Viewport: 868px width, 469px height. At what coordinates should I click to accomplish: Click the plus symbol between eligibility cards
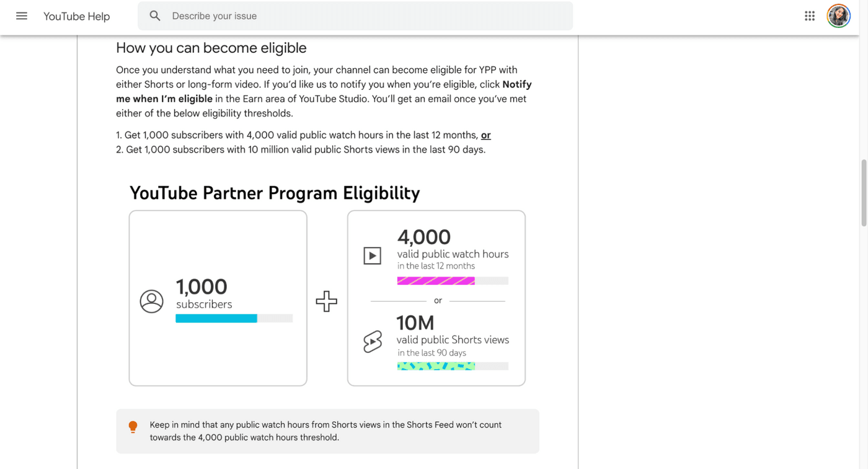[327, 301]
